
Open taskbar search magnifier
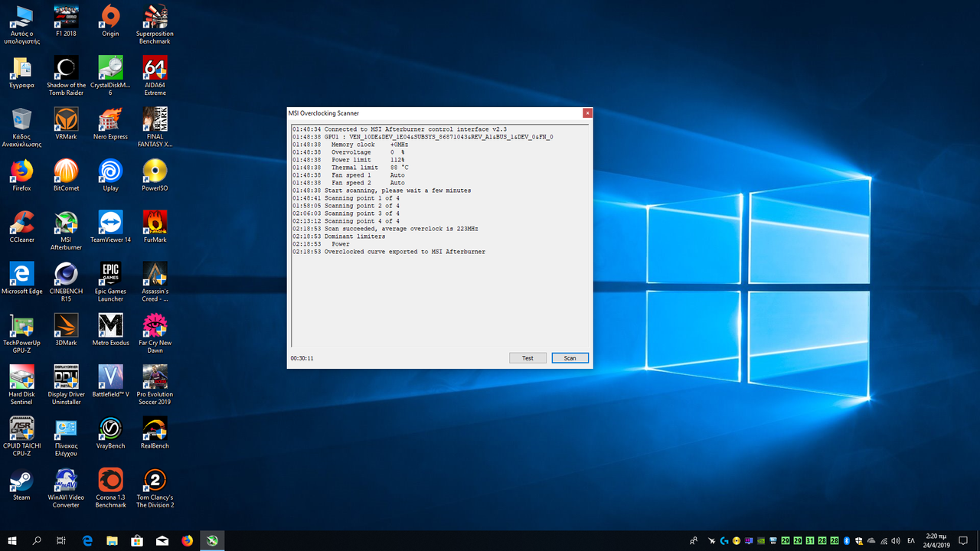(x=37, y=540)
